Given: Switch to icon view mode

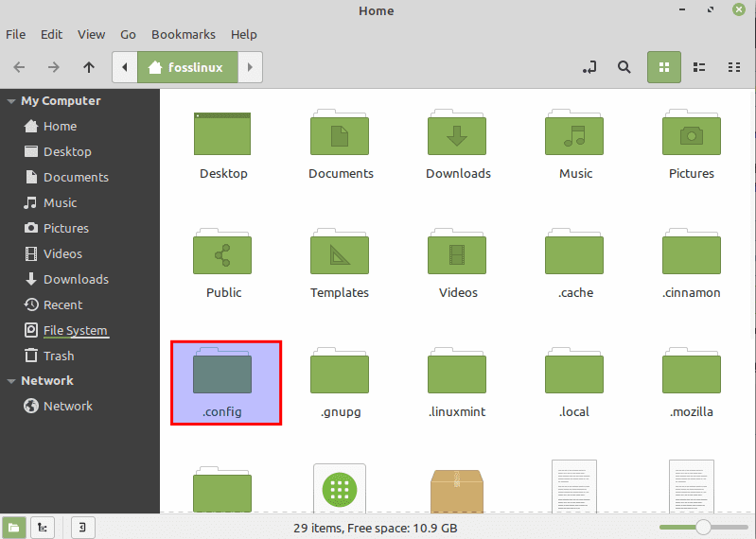Looking at the screenshot, I should tap(664, 67).
